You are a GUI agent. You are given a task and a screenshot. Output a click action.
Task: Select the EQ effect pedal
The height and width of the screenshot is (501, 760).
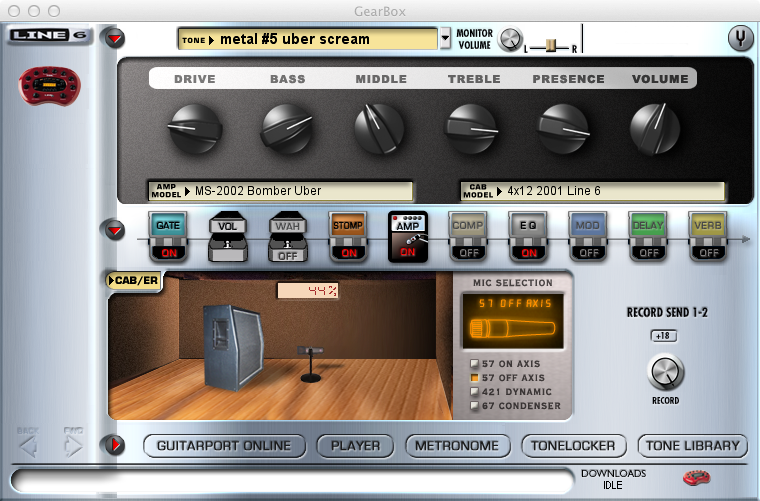pyautogui.click(x=528, y=236)
